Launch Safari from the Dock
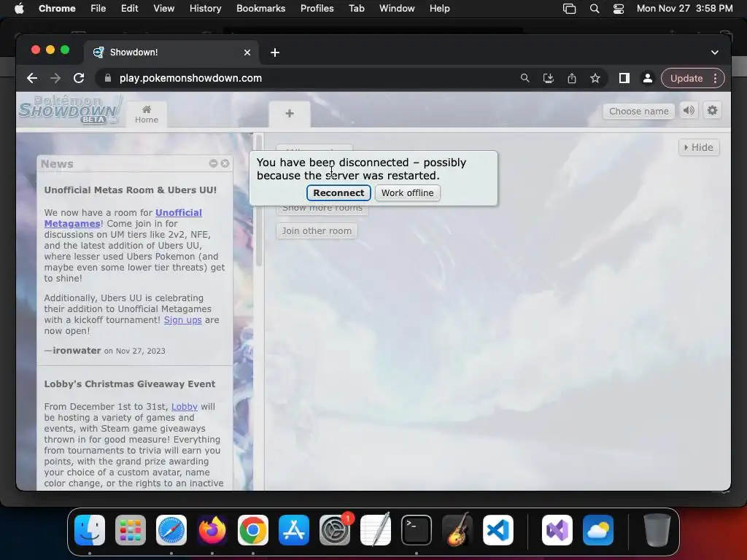747x560 pixels. tap(171, 530)
